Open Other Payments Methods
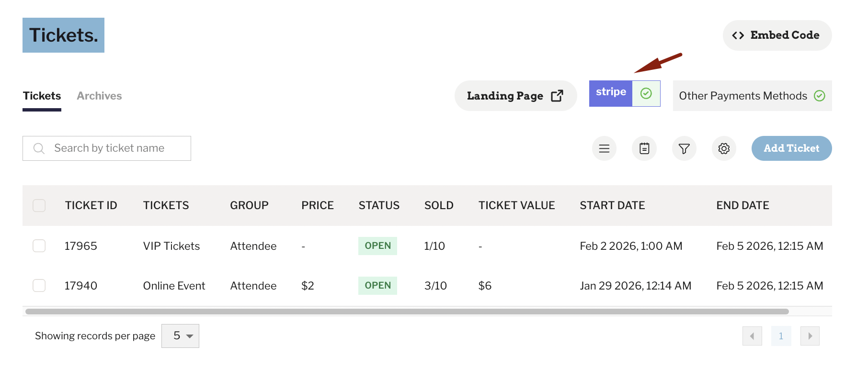Screen dimensions: 868x380 [752, 96]
